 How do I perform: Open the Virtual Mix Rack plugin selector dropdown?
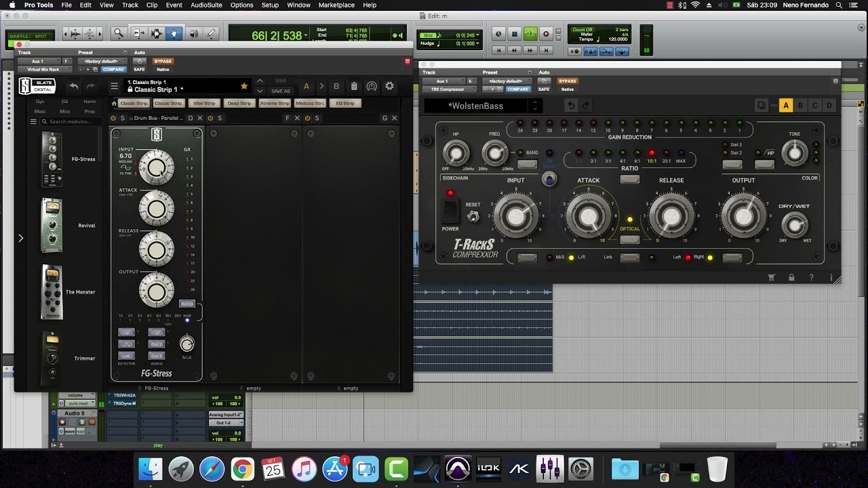(x=43, y=69)
